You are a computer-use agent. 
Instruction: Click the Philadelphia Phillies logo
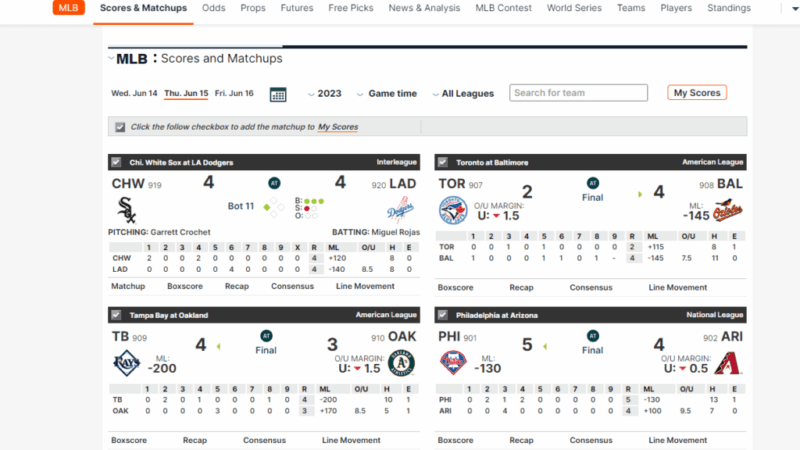pyautogui.click(x=453, y=363)
